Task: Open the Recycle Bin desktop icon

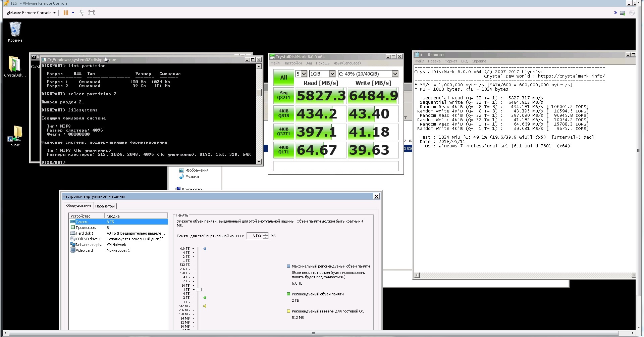Action: point(15,32)
